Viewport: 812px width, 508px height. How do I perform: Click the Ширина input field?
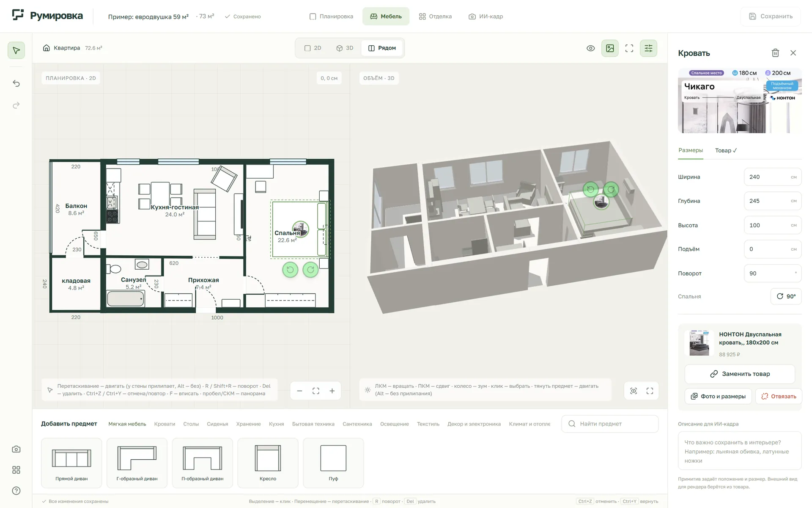(x=772, y=177)
